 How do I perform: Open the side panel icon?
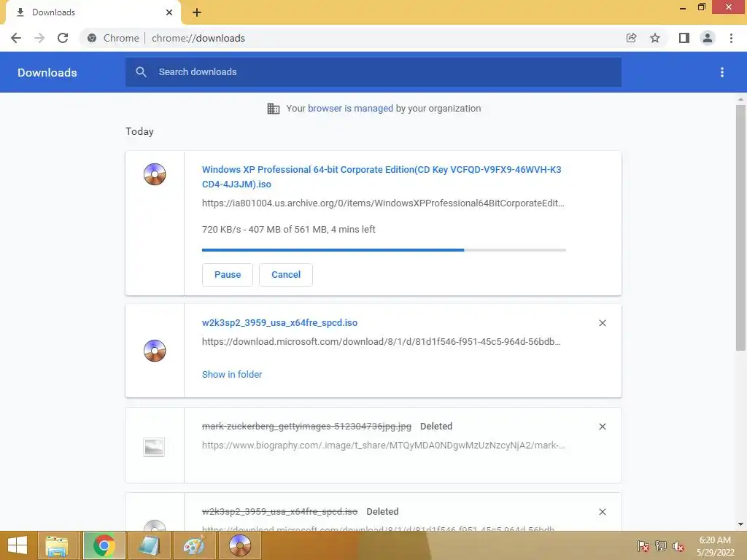(x=684, y=38)
